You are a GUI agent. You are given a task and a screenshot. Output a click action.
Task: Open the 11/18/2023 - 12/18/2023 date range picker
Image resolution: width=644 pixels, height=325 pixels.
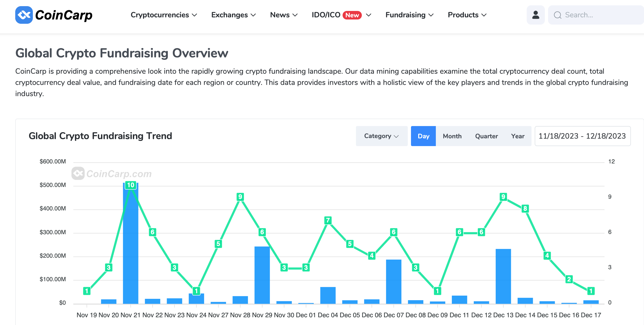click(x=583, y=136)
